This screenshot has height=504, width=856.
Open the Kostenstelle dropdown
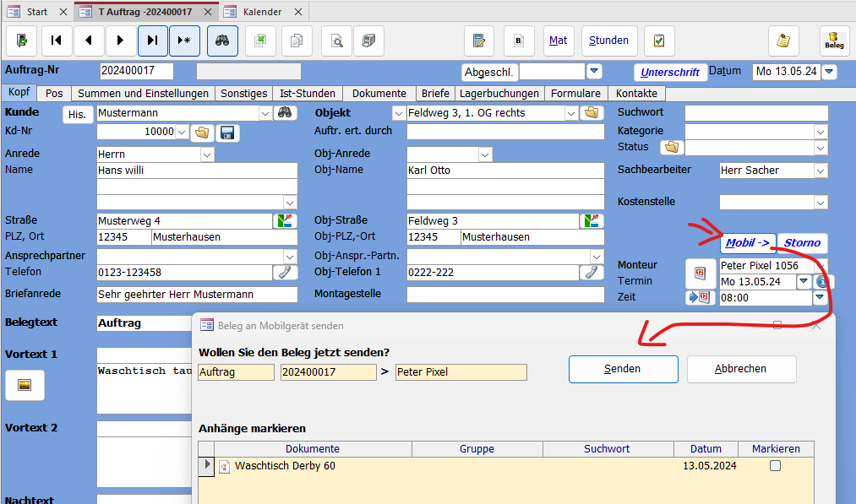pos(821,203)
